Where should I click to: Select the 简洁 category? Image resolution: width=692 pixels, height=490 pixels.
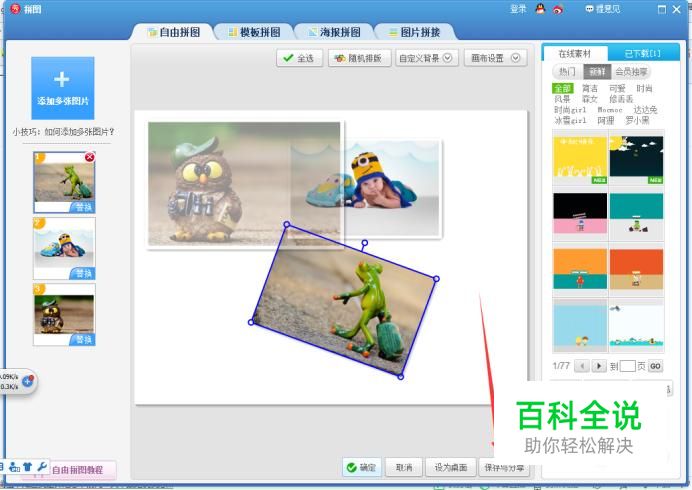(x=590, y=88)
